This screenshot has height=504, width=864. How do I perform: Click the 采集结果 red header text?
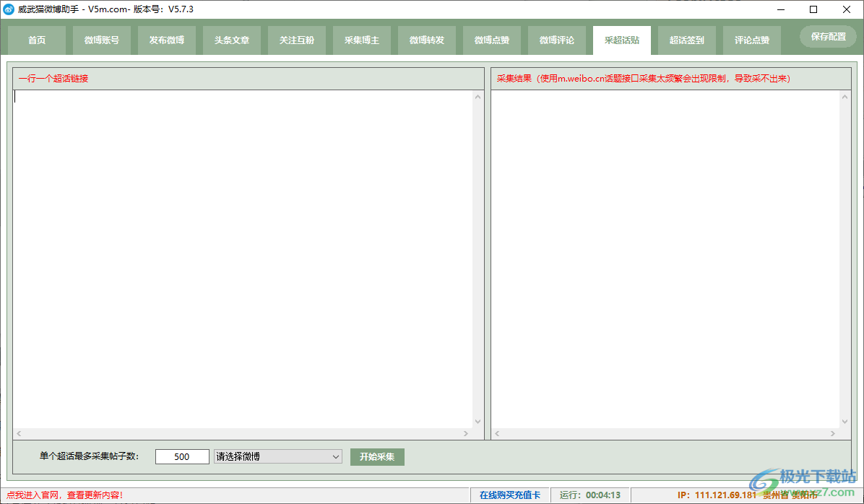click(x=644, y=78)
